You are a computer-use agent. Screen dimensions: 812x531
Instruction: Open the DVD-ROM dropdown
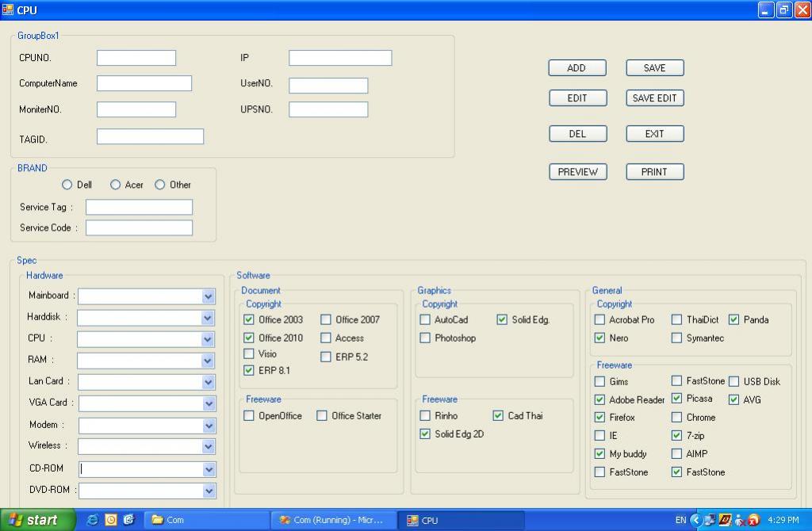point(209,491)
